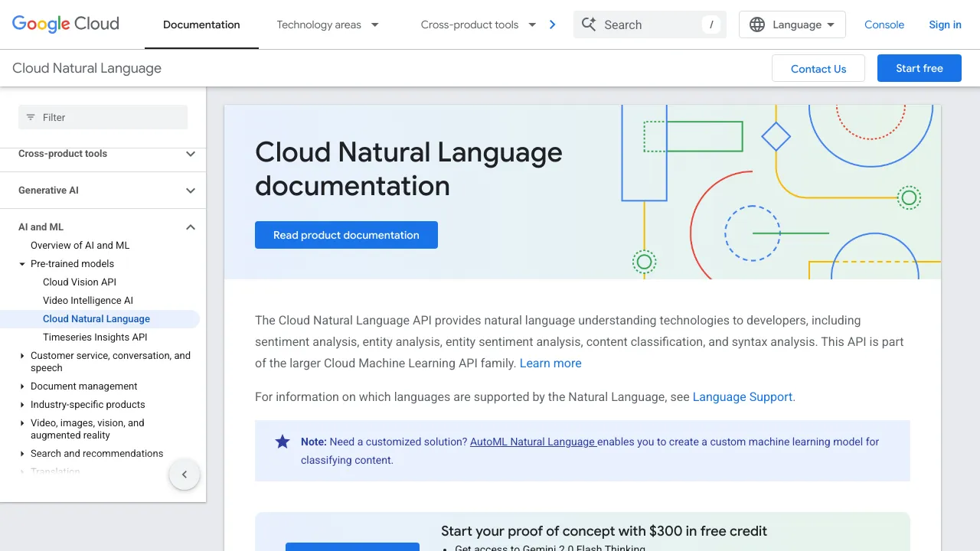Click the Cloud Natural Language header title
Image resolution: width=980 pixels, height=551 pixels.
pyautogui.click(x=87, y=68)
